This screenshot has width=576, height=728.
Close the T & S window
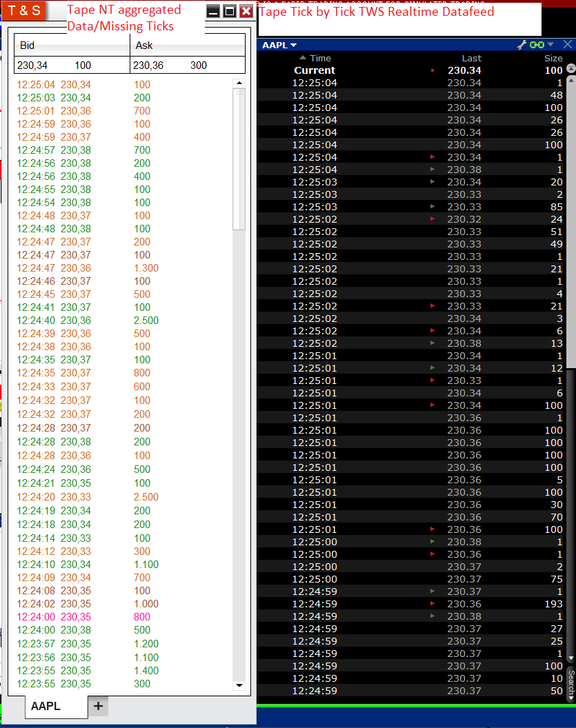coord(246,11)
